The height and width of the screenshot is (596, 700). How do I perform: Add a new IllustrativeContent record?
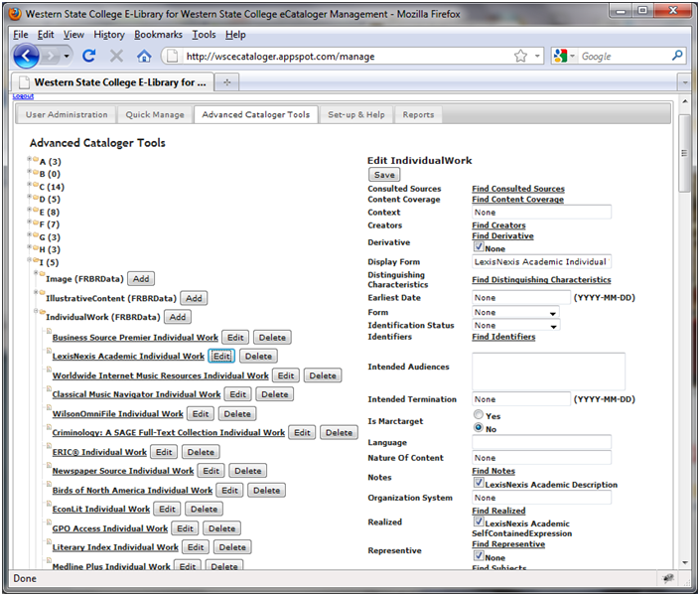(x=194, y=298)
